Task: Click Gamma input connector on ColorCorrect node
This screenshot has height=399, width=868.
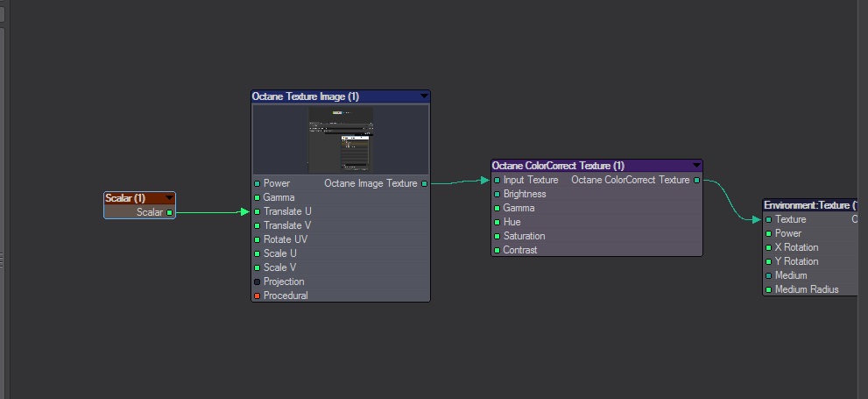Action: pyautogui.click(x=498, y=209)
